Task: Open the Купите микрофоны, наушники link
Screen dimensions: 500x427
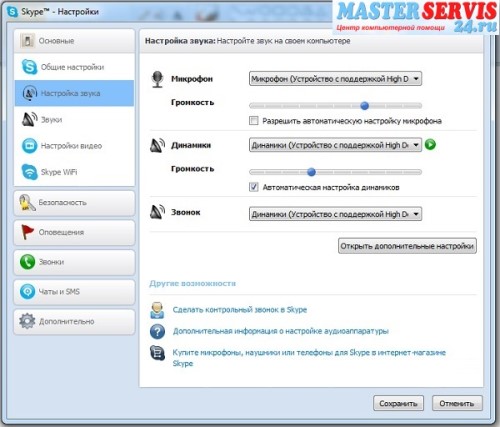Action: 309,357
